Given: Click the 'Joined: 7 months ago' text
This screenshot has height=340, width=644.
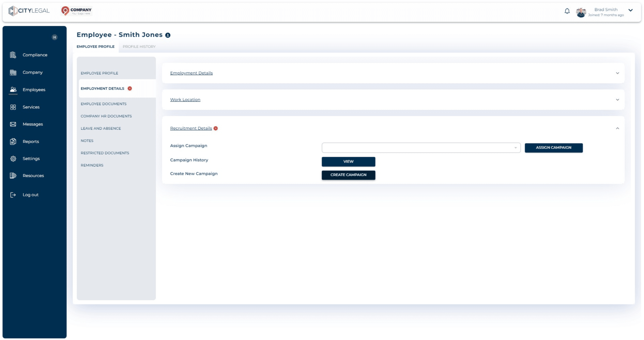Looking at the screenshot, I should point(606,15).
